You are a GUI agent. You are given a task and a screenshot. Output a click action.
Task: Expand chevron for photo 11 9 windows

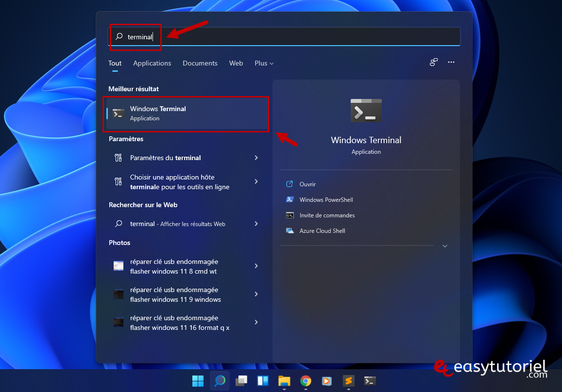[256, 294]
